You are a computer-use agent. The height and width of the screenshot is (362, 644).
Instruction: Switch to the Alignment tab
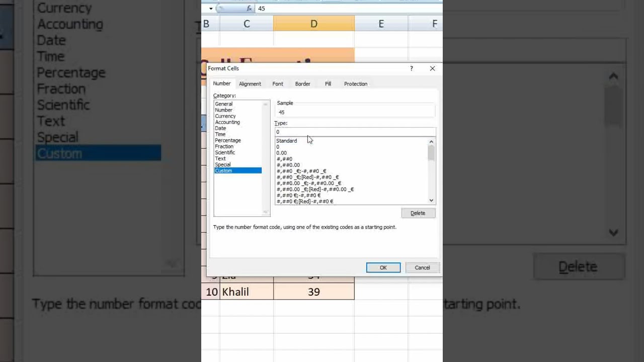250,84
